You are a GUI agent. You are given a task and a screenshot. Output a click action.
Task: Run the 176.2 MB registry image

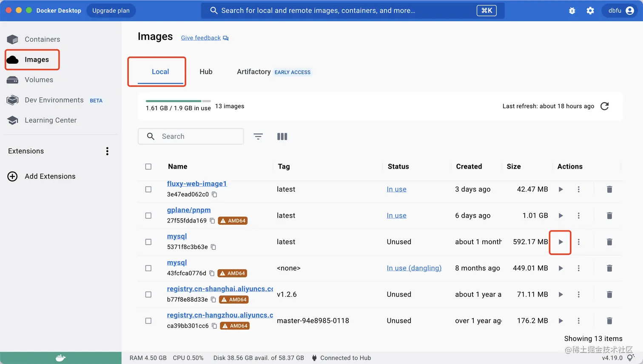pyautogui.click(x=560, y=321)
